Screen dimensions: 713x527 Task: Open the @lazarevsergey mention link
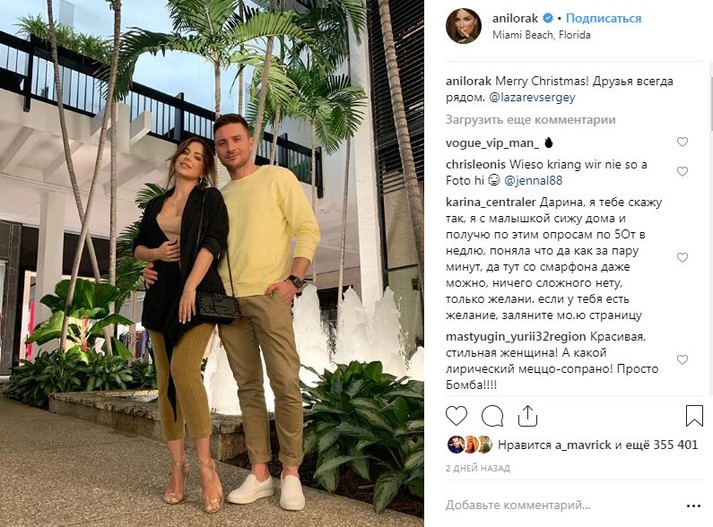pyautogui.click(x=532, y=97)
